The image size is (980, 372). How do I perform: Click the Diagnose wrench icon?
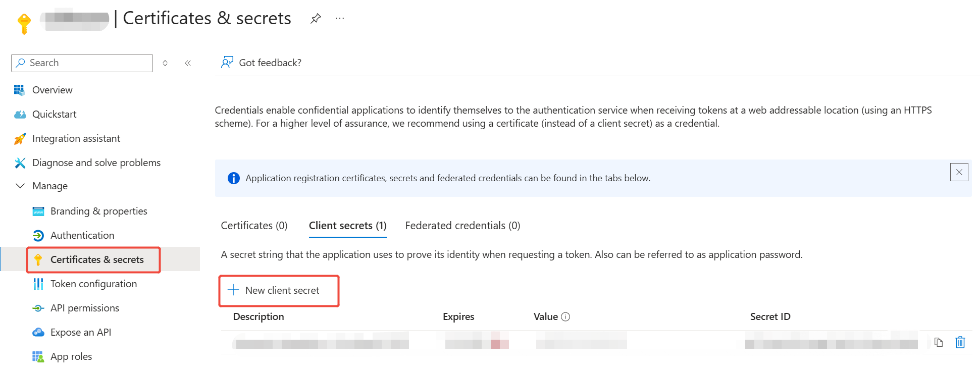click(x=20, y=163)
